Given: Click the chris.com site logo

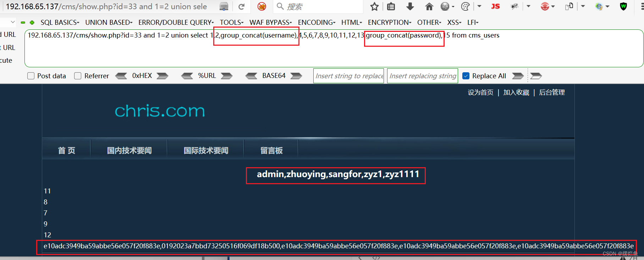Looking at the screenshot, I should (x=160, y=111).
